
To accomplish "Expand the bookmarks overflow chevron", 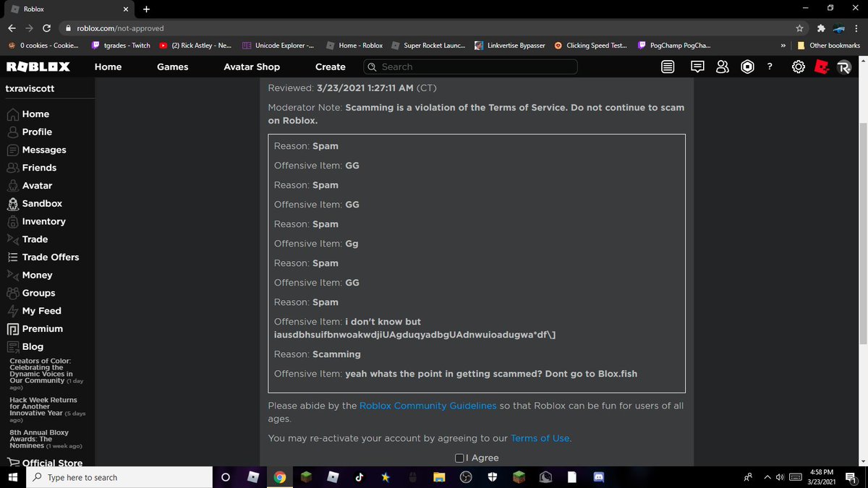I will (x=783, y=45).
